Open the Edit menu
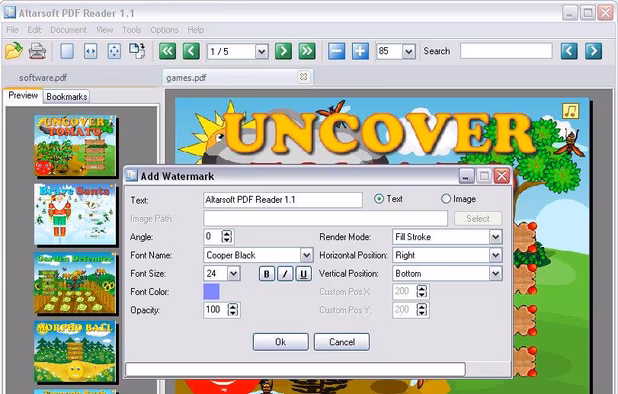Viewport: 618px width, 394px height. pyautogui.click(x=34, y=30)
